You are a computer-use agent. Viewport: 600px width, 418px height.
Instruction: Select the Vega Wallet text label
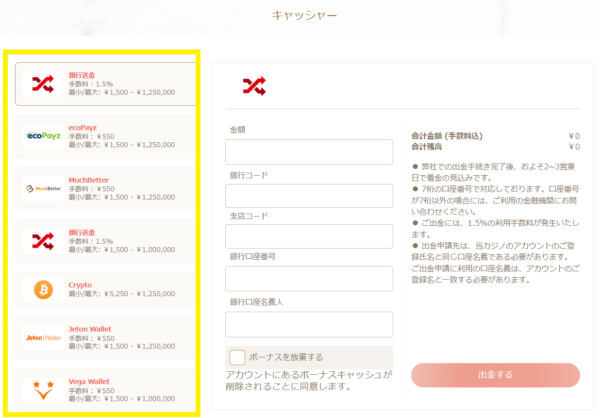click(x=89, y=380)
